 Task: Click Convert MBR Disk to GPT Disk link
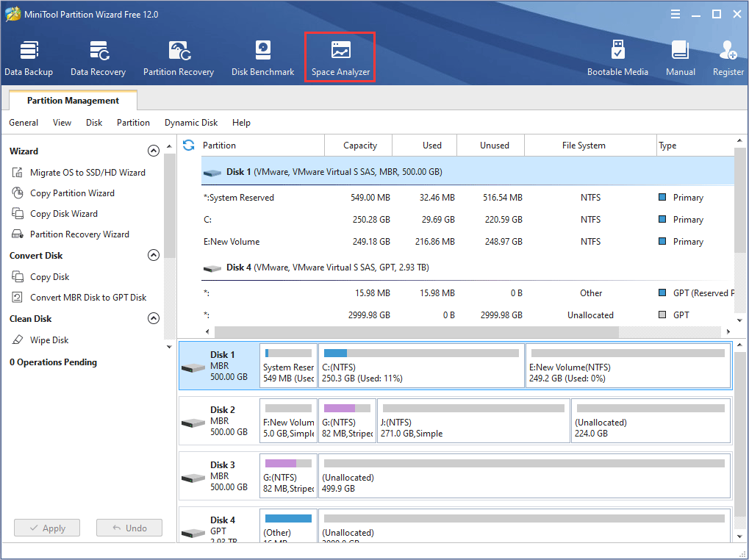click(88, 298)
